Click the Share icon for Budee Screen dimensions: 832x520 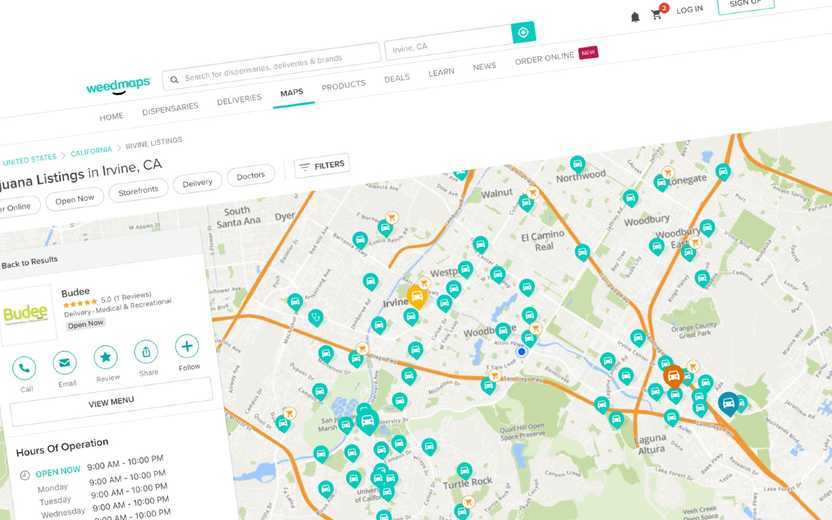click(146, 352)
